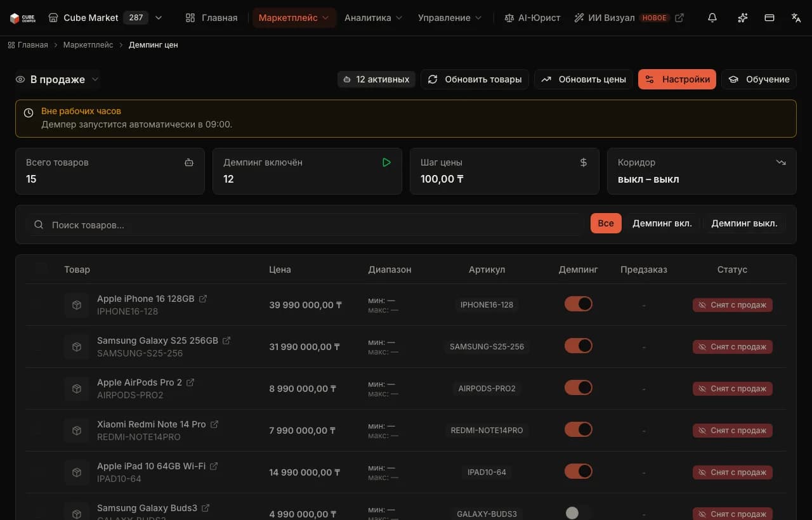812x520 pixels.
Task: Click the play icon in the Демпинг включён card
Action: point(386,162)
